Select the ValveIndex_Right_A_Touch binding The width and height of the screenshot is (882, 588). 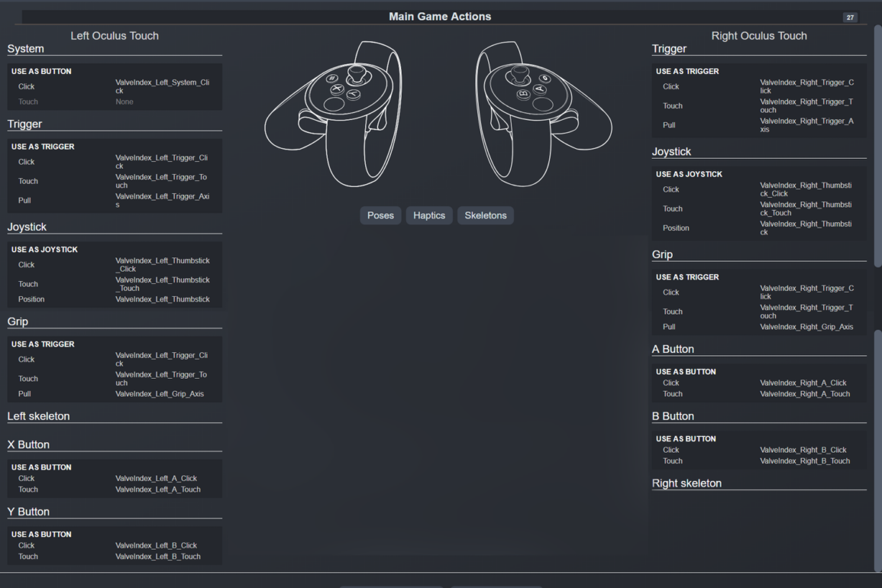(805, 394)
